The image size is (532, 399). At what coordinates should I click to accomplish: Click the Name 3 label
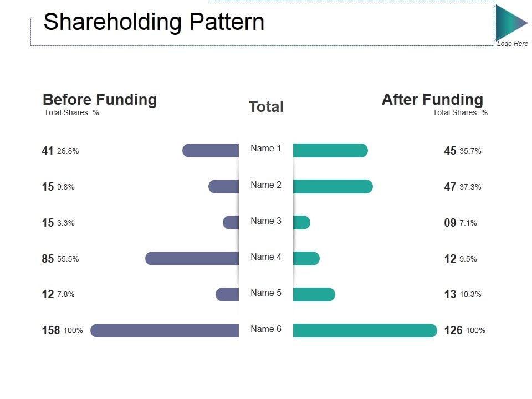tap(266, 221)
